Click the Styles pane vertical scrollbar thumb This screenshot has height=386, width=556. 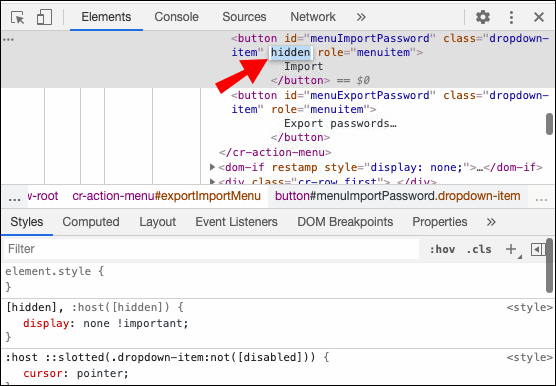point(549,266)
